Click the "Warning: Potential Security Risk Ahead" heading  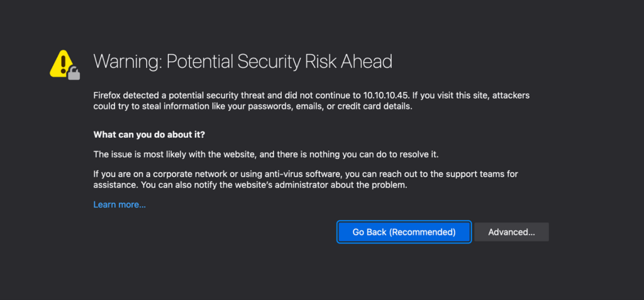click(x=243, y=62)
